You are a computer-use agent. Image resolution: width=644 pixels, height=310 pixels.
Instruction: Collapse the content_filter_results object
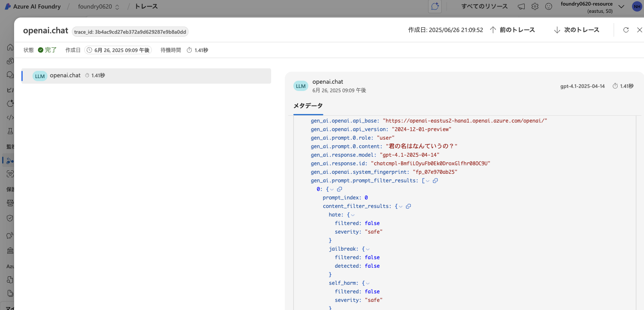[401, 206]
